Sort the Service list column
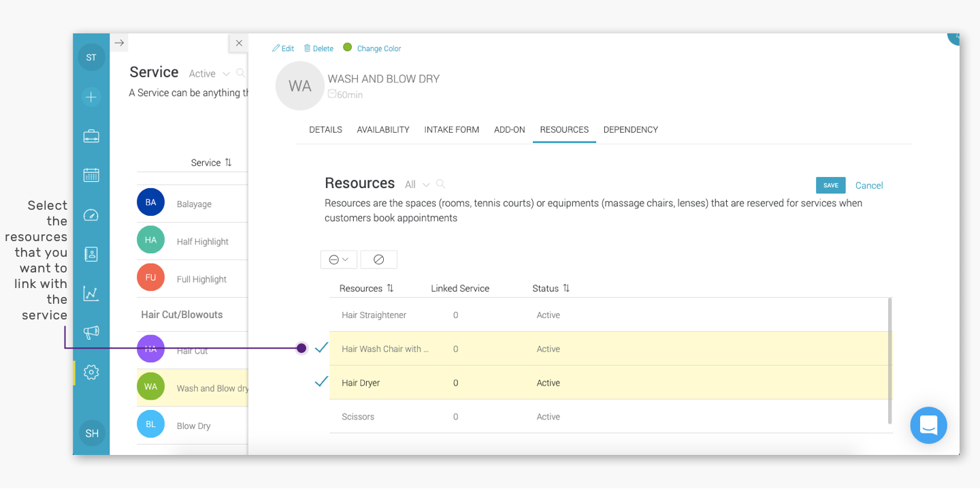This screenshot has width=980, height=489. 212,162
